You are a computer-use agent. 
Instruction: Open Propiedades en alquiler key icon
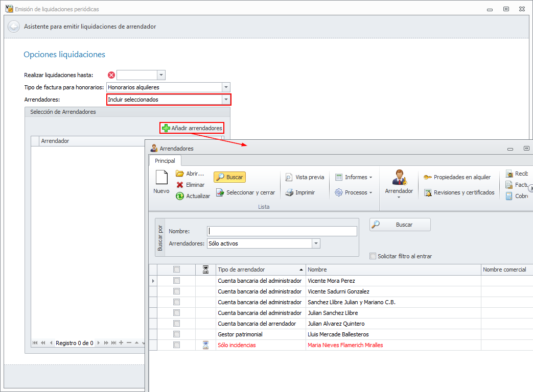pos(428,177)
